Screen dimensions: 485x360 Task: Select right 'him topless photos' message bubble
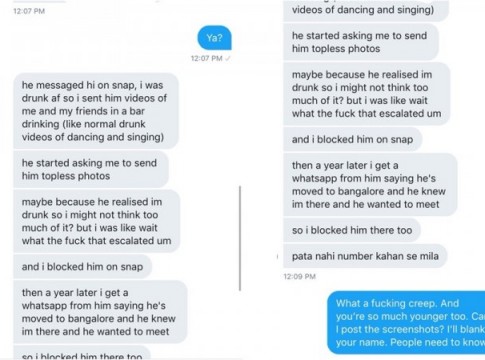[361, 42]
